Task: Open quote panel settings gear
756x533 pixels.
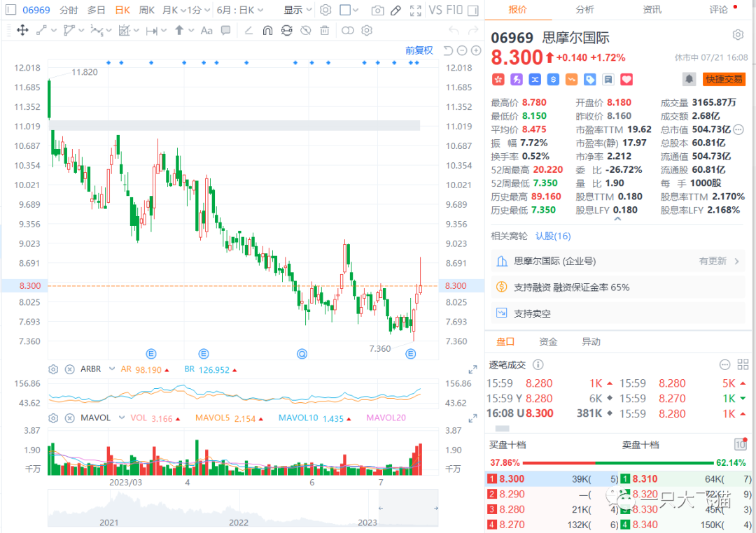Action: (x=738, y=35)
